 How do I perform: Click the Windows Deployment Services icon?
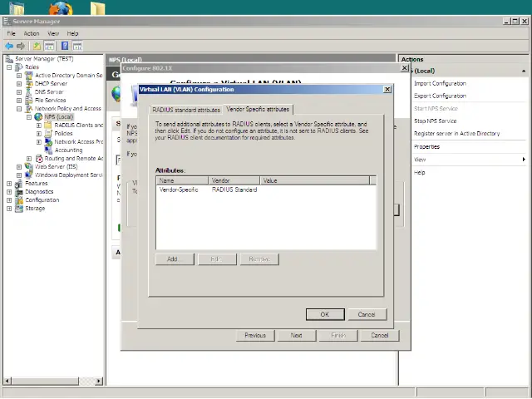pos(29,175)
